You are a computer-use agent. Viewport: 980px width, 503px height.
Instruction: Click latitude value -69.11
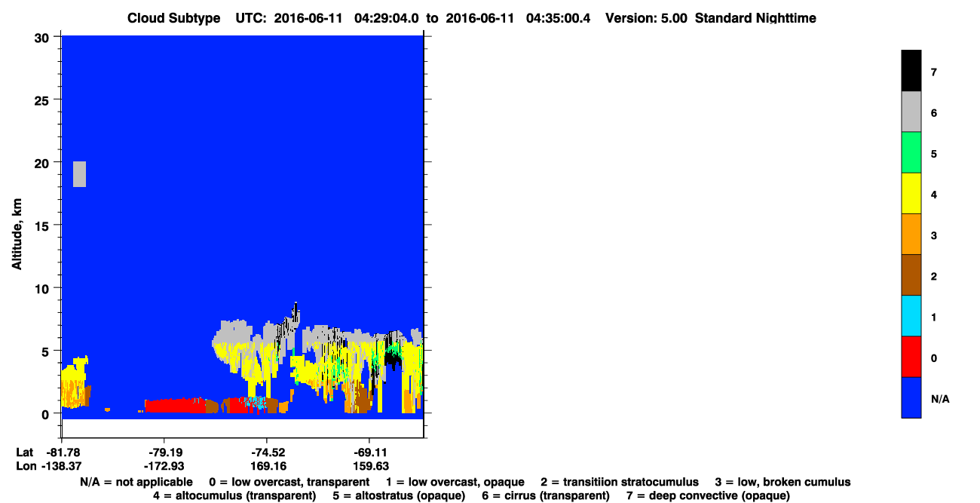369,452
